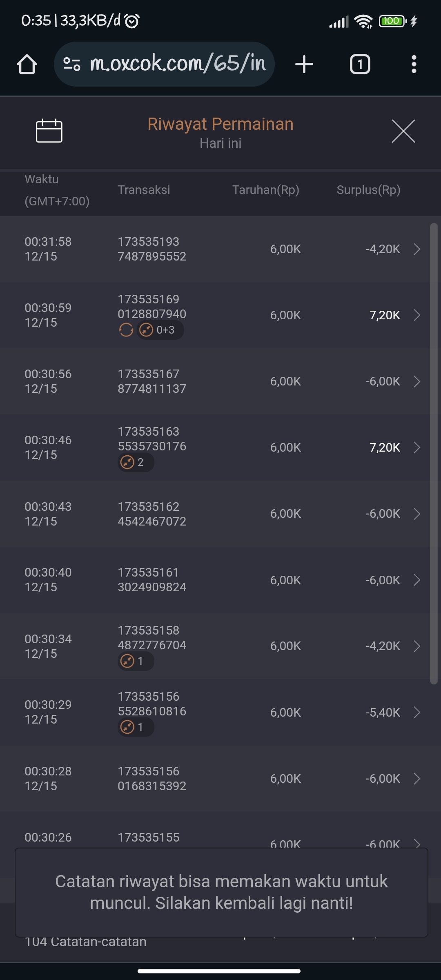
Task: Expand the 00:30:29 transaction details chevron
Action: [416, 713]
